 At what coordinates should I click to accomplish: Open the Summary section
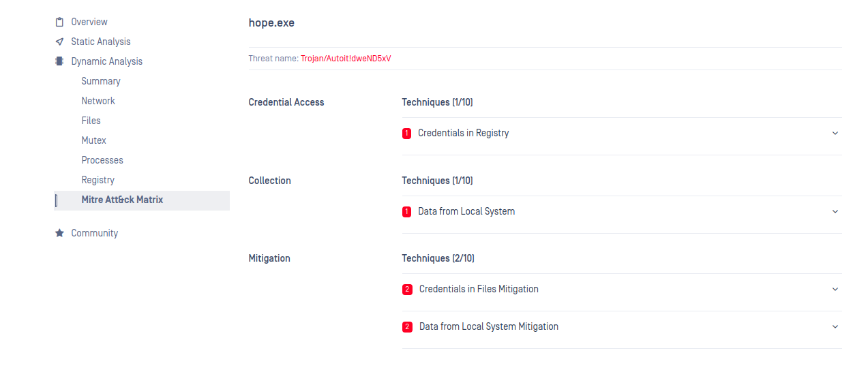101,81
